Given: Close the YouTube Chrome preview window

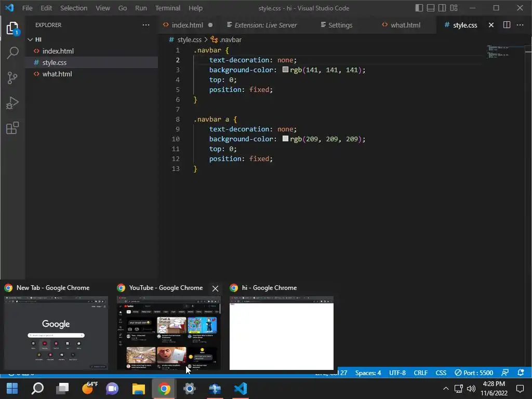Looking at the screenshot, I should point(215,288).
